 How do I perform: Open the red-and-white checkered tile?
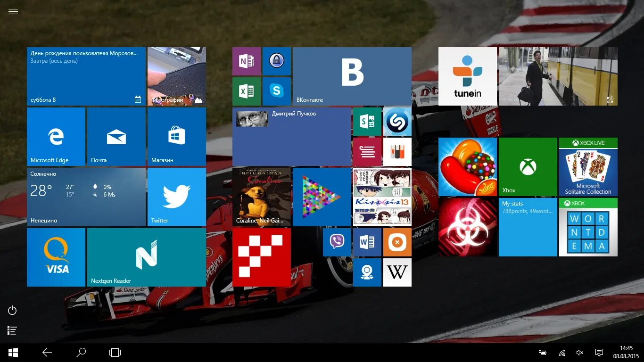click(x=262, y=257)
